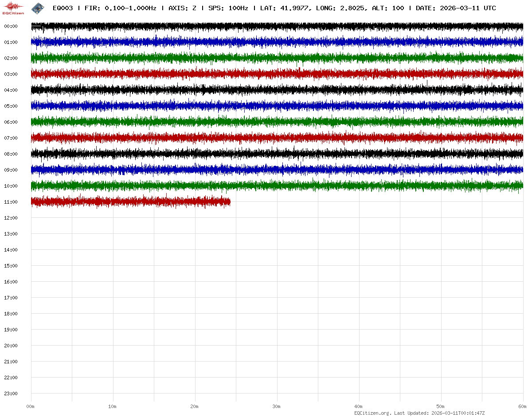Click the 10m mark on time axis
The height and width of the screenshot is (417, 532).
[113, 406]
